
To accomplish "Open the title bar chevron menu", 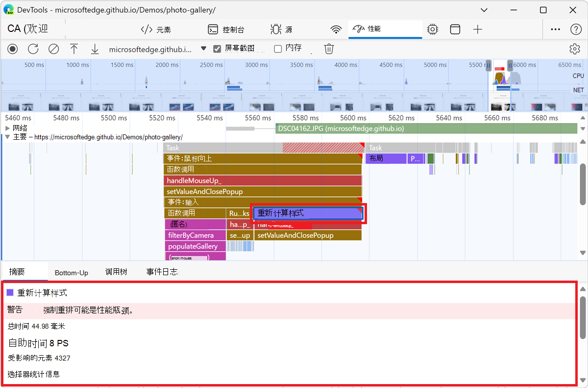I will [484, 10].
